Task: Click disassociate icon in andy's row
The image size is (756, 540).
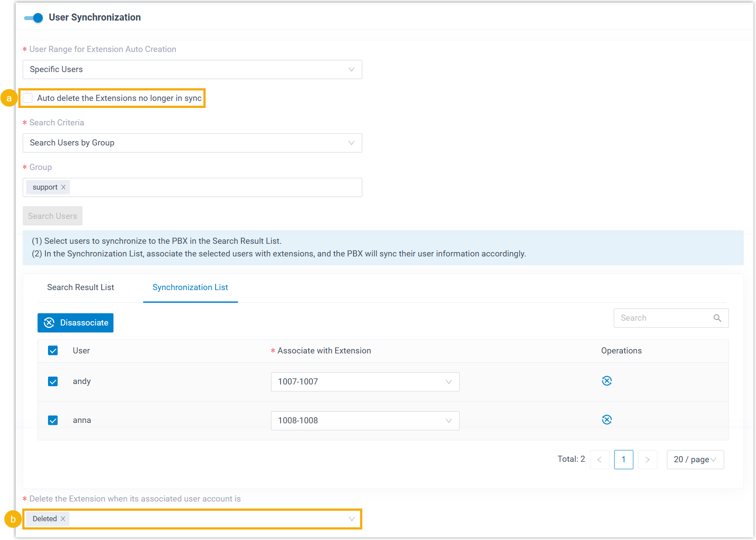Action: (606, 381)
